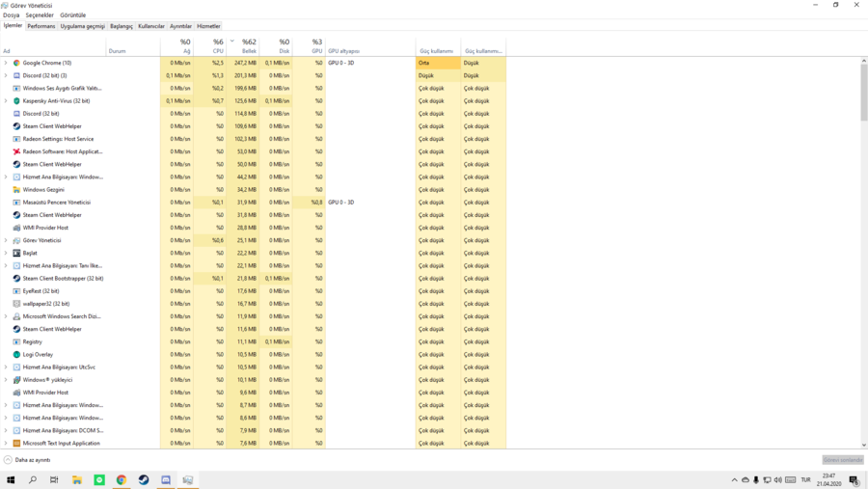Screen dimensions: 868x489
Task: Click the Steam Client Bootstrapper icon
Action: [x=16, y=279]
